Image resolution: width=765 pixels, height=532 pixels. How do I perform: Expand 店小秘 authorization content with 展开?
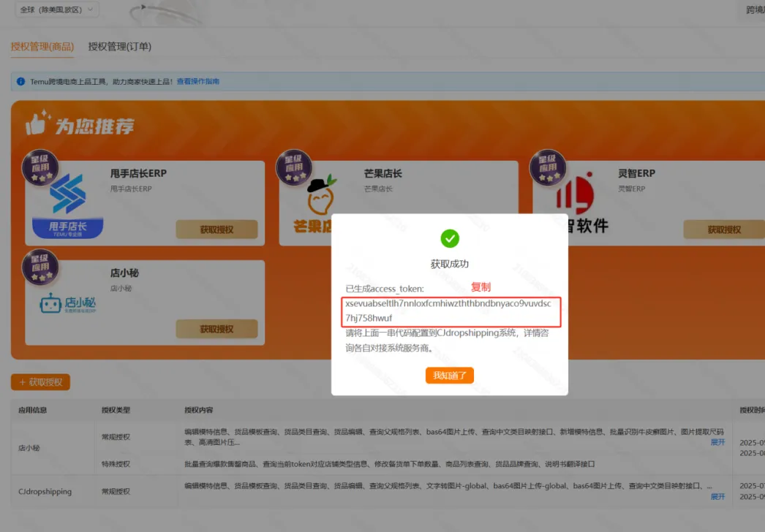pyautogui.click(x=717, y=442)
